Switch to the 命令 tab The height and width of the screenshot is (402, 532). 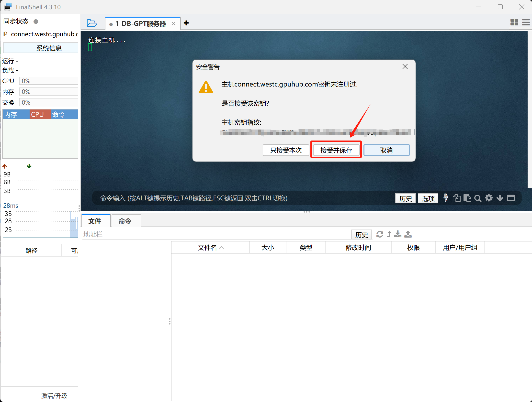125,221
